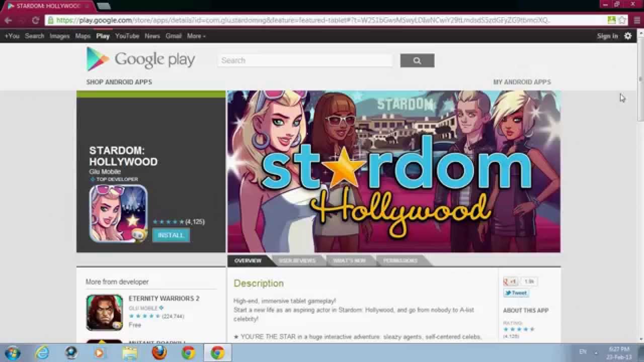Open Google settings gear icon
This screenshot has height=362, width=644.
(x=628, y=36)
